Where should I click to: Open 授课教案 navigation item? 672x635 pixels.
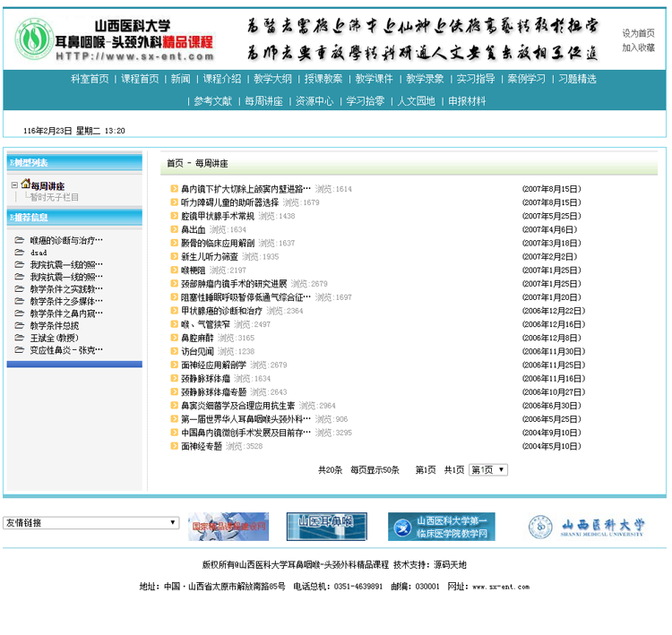pos(323,79)
